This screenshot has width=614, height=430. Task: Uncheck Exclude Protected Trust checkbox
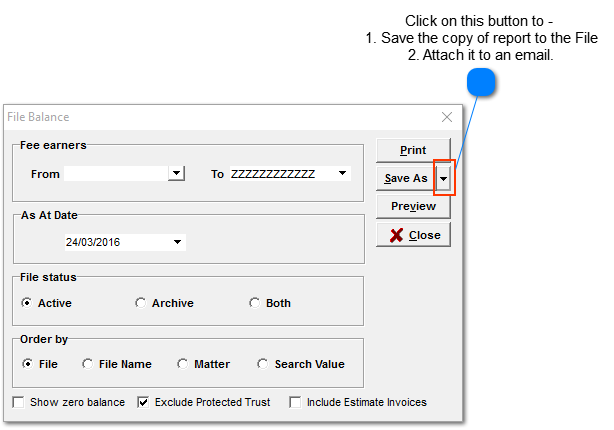tap(143, 402)
